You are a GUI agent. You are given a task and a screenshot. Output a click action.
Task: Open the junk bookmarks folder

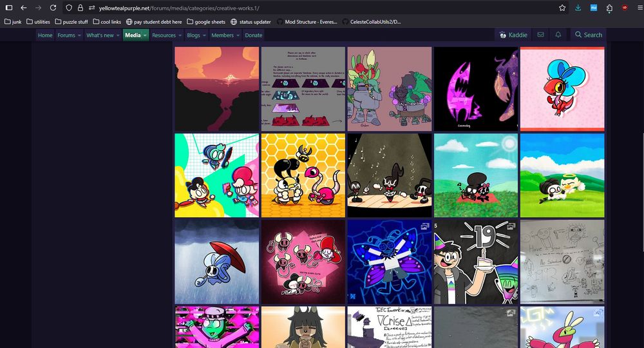click(13, 22)
